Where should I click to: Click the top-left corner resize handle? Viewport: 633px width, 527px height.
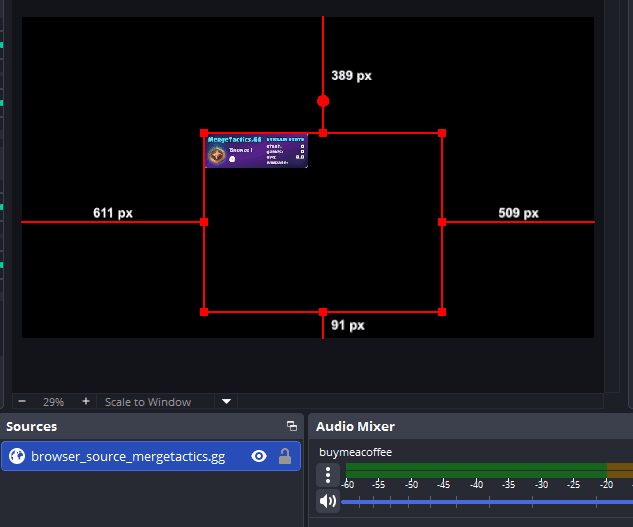(204, 133)
